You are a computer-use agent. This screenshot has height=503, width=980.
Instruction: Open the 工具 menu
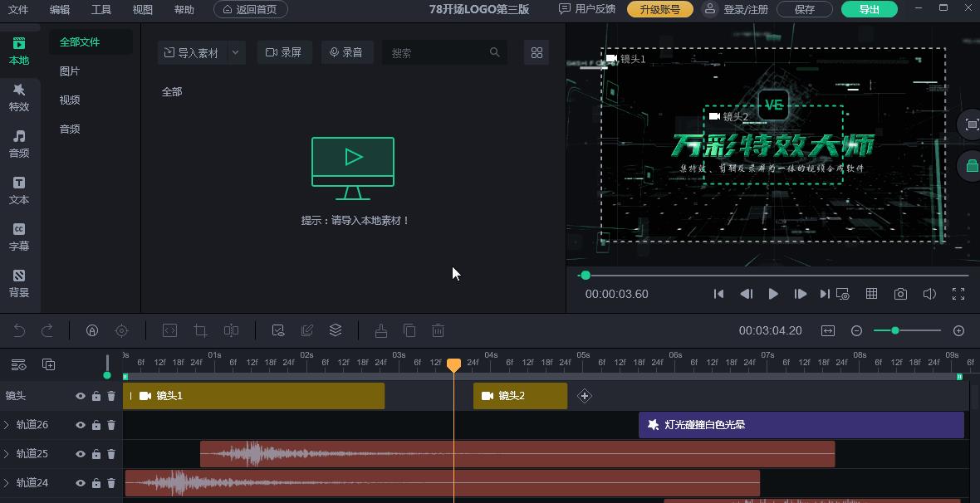(x=101, y=10)
